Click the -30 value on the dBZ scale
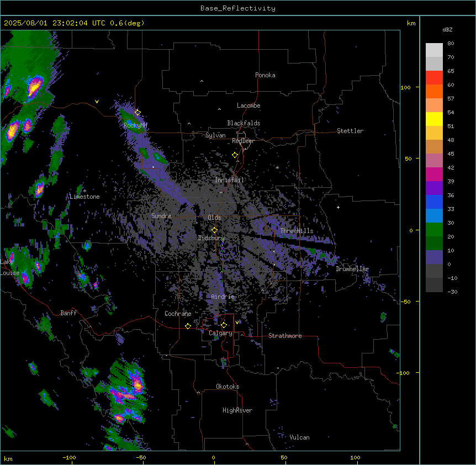Screen dimensions: 476x465 point(452,292)
